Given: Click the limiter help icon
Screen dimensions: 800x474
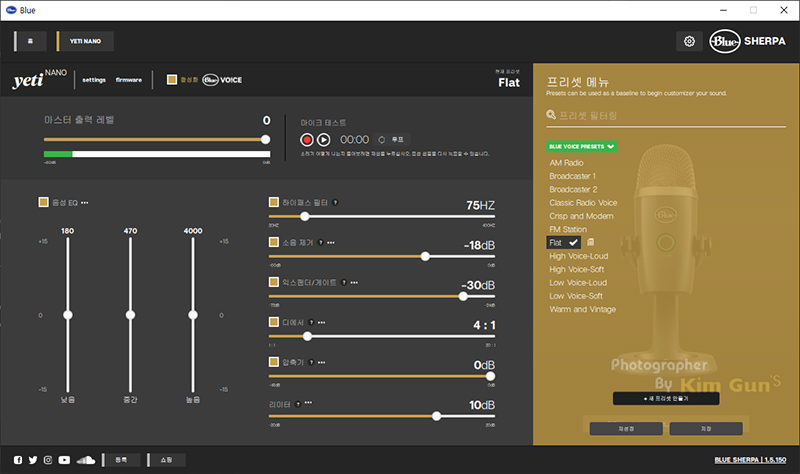Looking at the screenshot, I should [298, 404].
